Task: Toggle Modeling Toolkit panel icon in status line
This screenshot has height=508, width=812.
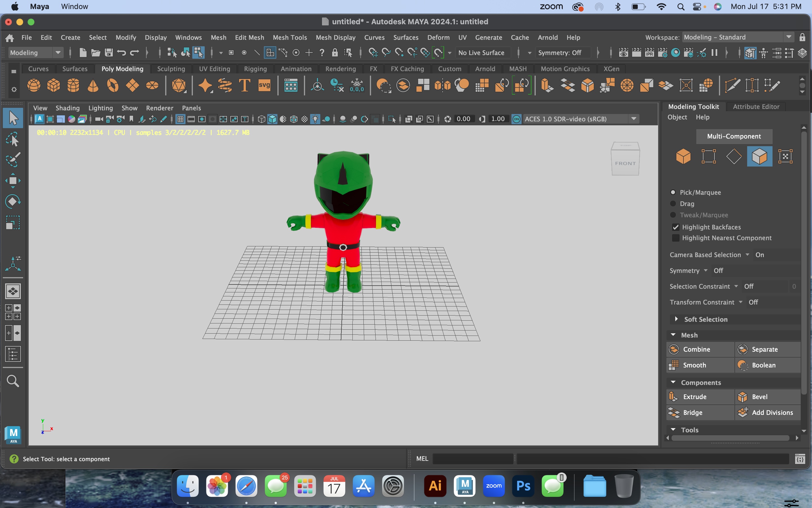Action: click(750, 53)
